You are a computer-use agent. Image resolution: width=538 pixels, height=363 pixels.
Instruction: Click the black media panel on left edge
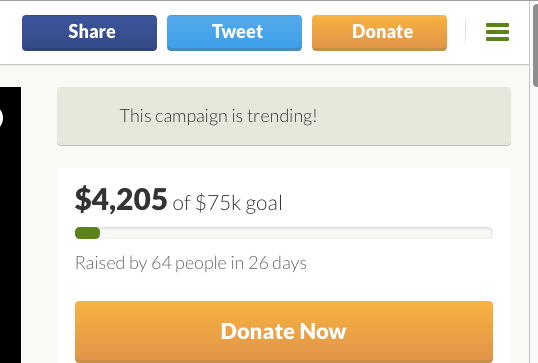(x=10, y=225)
